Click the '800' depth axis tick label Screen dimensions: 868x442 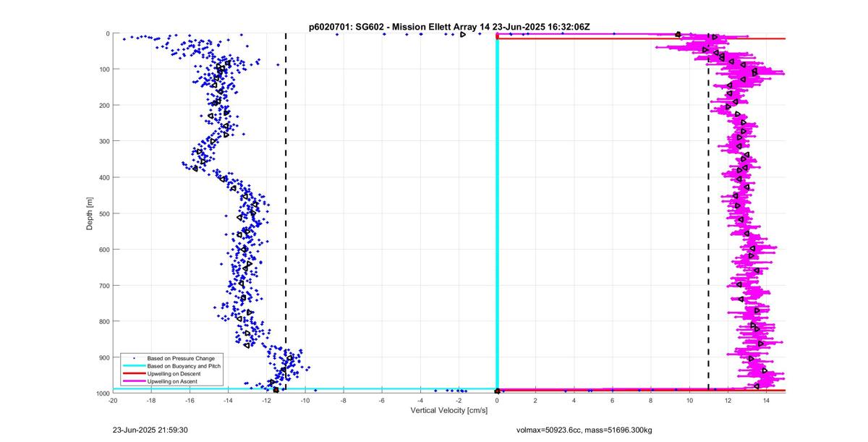click(104, 321)
